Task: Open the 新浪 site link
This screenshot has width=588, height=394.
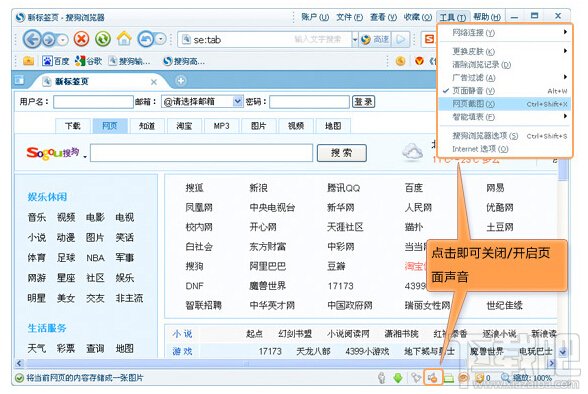Action: [258, 187]
